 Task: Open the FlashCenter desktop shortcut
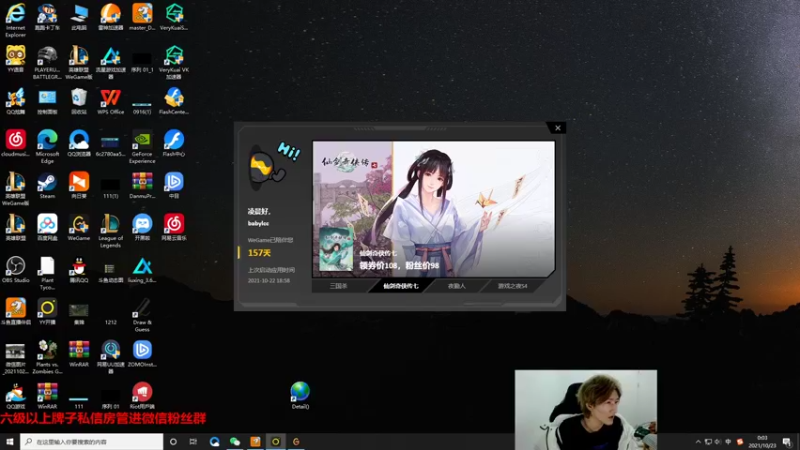[173, 101]
